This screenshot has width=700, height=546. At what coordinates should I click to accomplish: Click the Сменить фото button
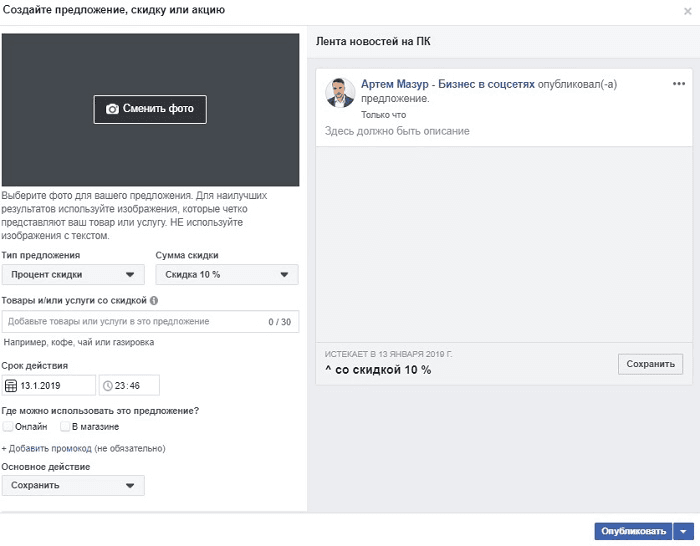pos(150,109)
